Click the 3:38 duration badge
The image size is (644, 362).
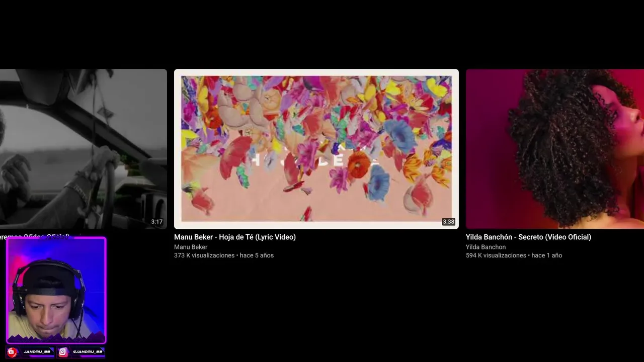pyautogui.click(x=448, y=222)
